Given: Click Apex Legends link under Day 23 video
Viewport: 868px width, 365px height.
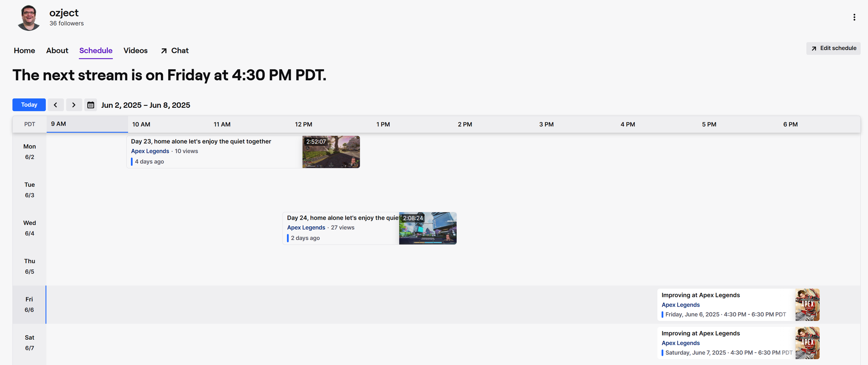Looking at the screenshot, I should click(x=150, y=151).
